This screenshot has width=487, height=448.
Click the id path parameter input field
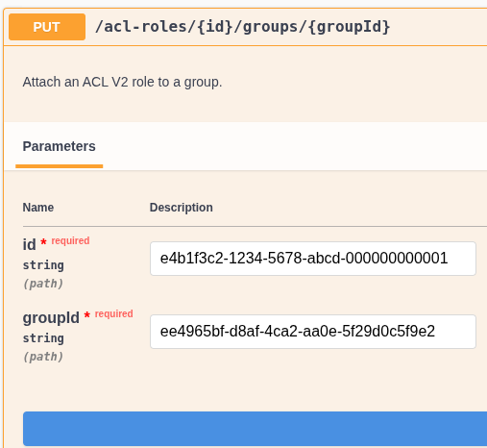(x=313, y=259)
